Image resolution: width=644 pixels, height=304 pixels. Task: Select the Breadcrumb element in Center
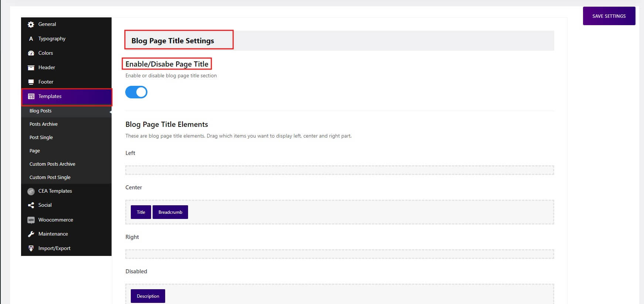coord(170,212)
